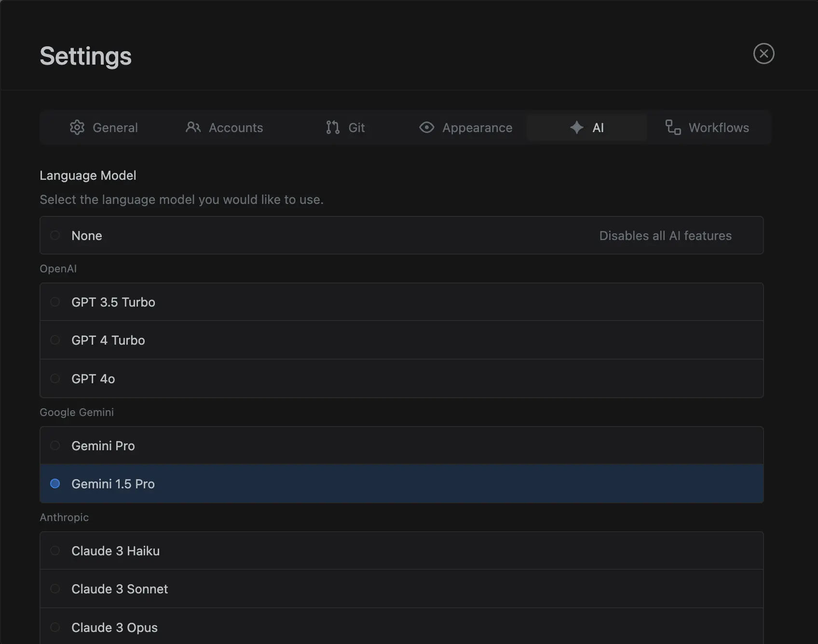Viewport: 818px width, 644px height.
Task: Close the Settings dialog
Action: coord(763,54)
